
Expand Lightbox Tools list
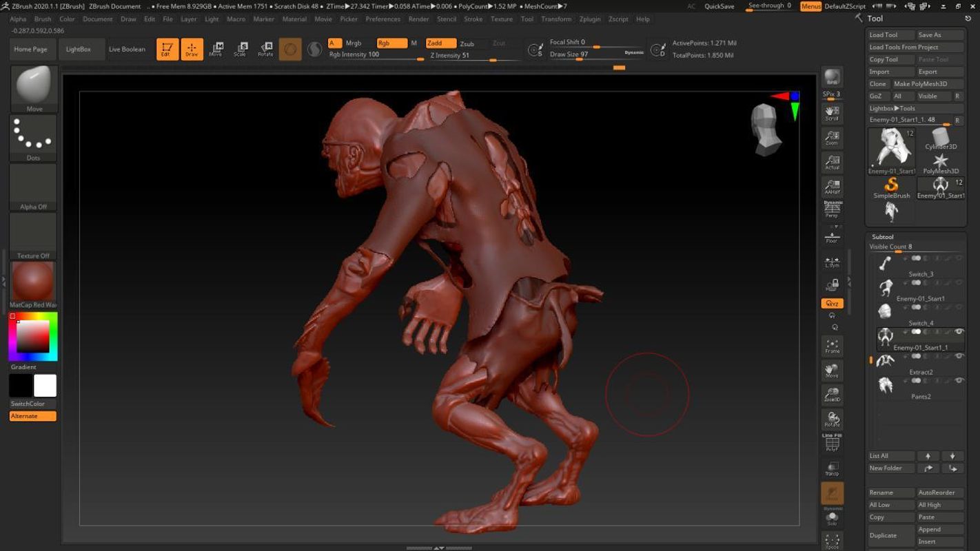(915, 108)
